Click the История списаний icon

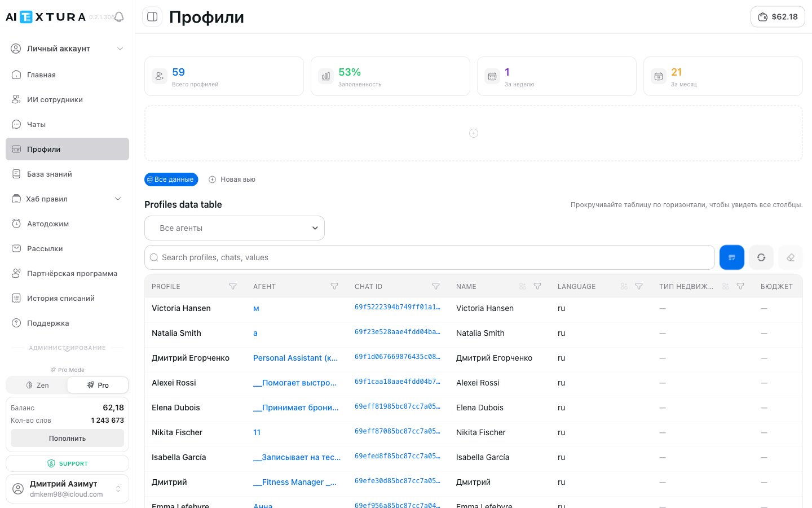[x=16, y=298]
